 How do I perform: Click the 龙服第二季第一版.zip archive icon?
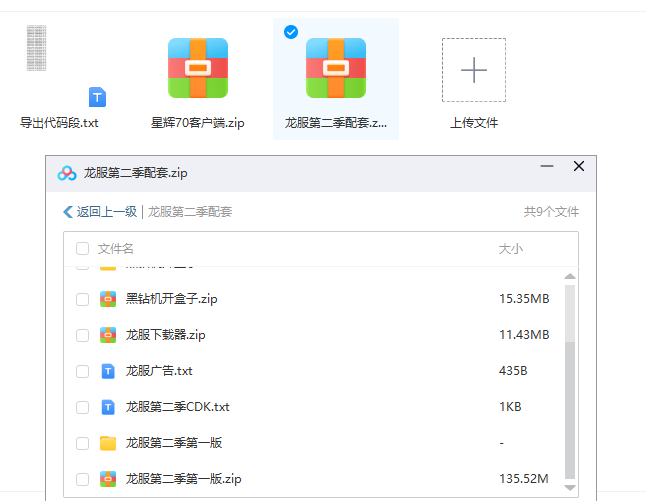click(x=108, y=479)
